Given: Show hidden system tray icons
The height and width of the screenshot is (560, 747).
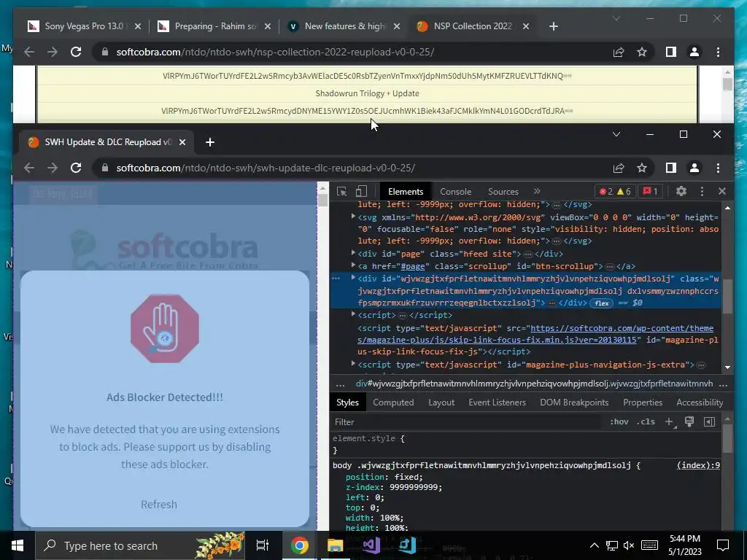Looking at the screenshot, I should pyautogui.click(x=594, y=545).
